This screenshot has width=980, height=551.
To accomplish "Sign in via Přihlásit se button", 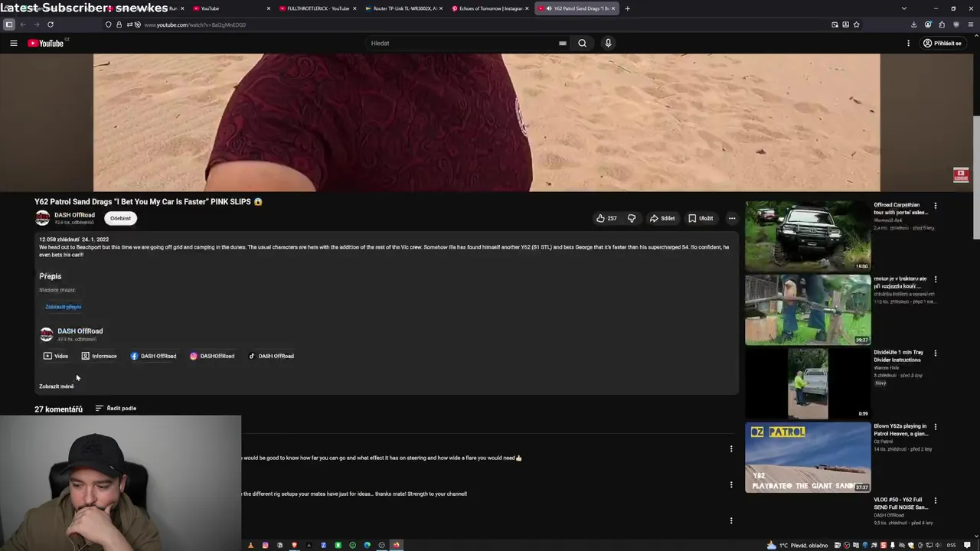I will pyautogui.click(x=942, y=43).
